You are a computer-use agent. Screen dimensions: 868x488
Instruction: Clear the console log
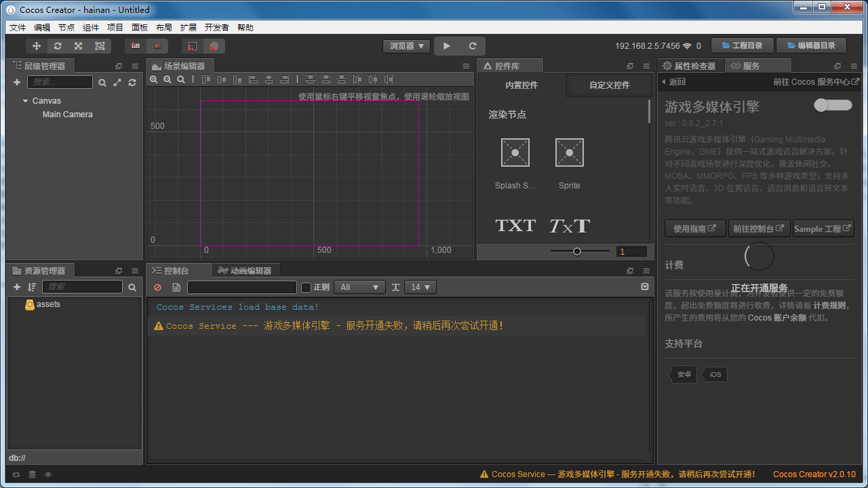[x=158, y=287]
